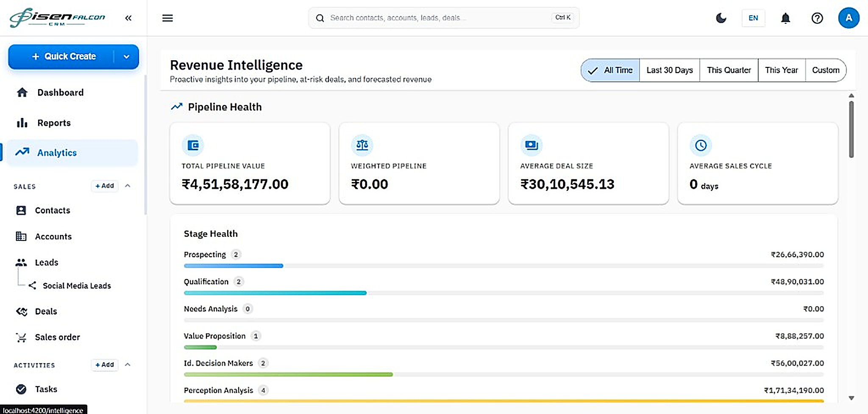
Task: Click the Analytics trend icon
Action: pos(22,152)
